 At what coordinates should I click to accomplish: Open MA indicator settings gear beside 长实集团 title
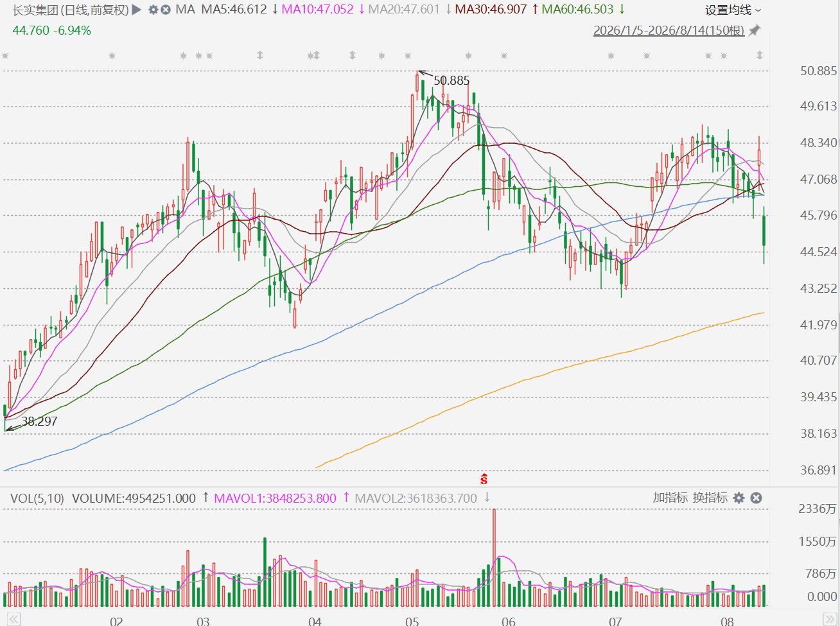[x=153, y=10]
